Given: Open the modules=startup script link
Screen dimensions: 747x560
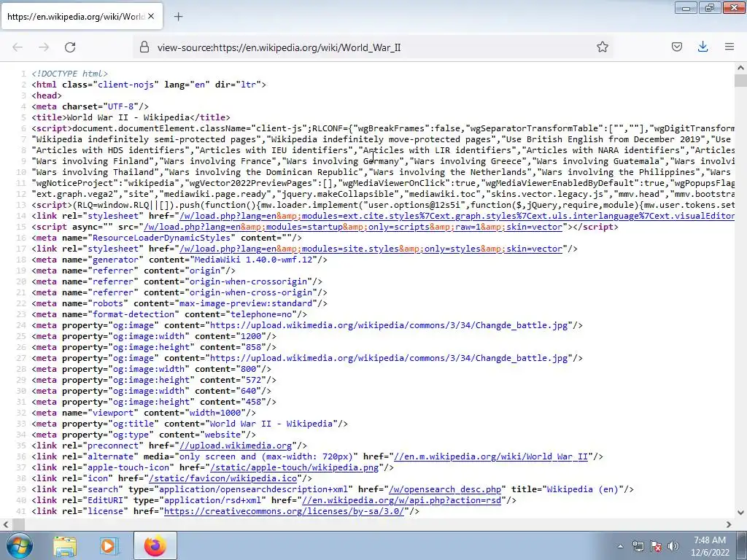Looking at the screenshot, I should click(353, 227).
